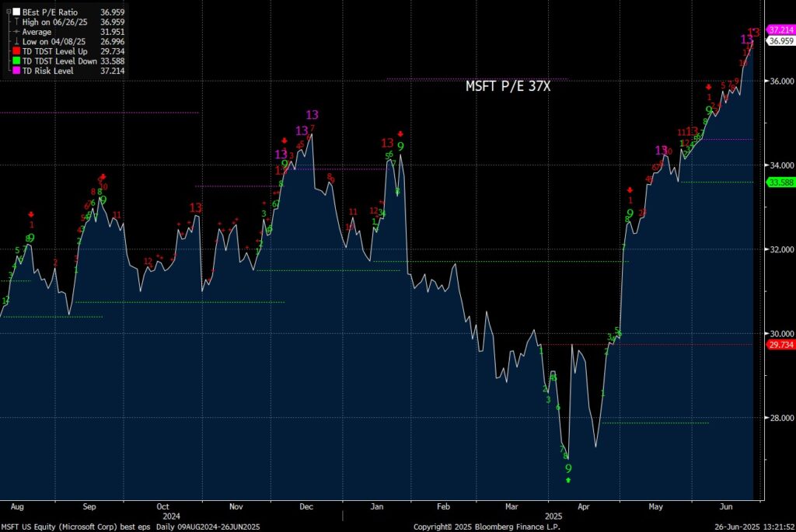Select the 34.000 price axis label
This screenshot has height=532, width=796.
[780, 165]
